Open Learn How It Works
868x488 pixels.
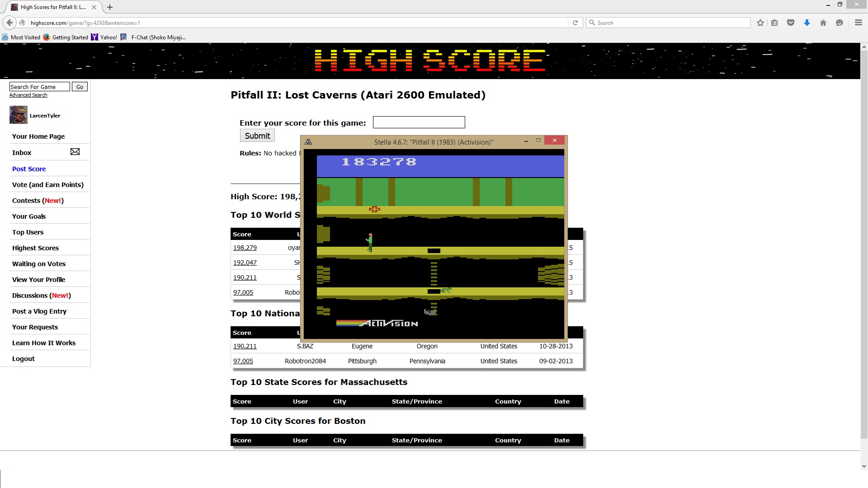click(x=44, y=343)
